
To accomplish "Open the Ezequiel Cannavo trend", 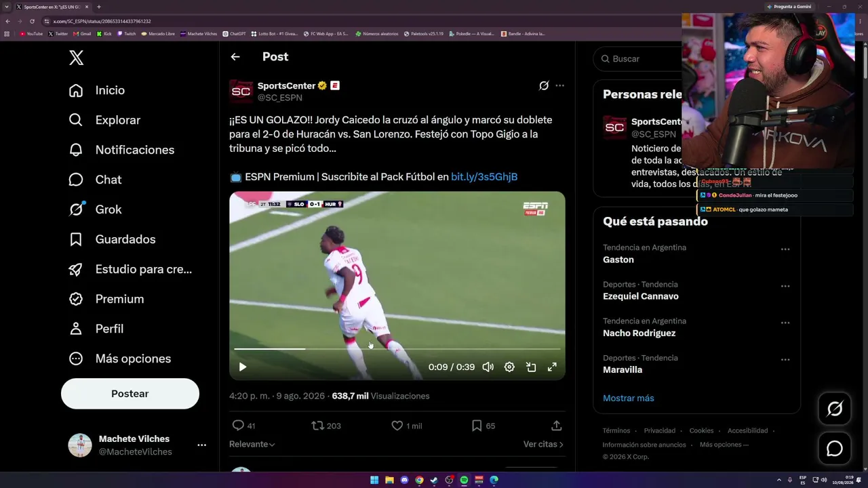I will [641, 296].
